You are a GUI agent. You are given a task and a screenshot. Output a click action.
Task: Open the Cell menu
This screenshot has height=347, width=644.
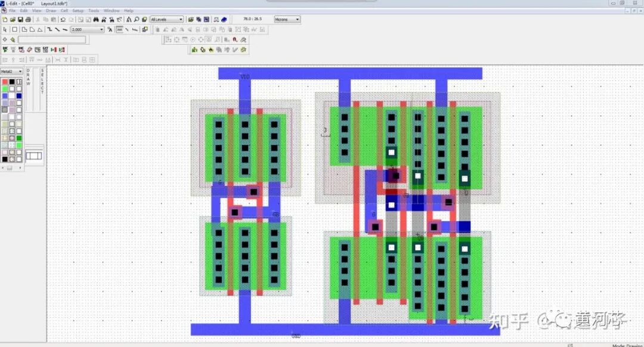(64, 11)
